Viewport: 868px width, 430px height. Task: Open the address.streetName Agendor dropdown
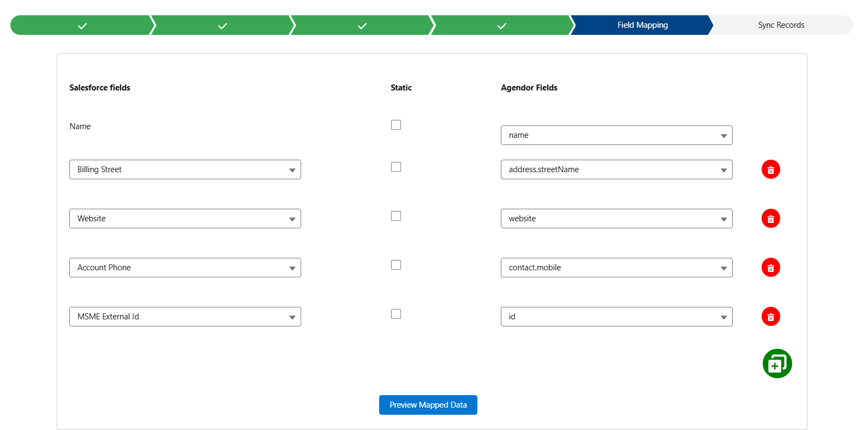pyautogui.click(x=616, y=169)
